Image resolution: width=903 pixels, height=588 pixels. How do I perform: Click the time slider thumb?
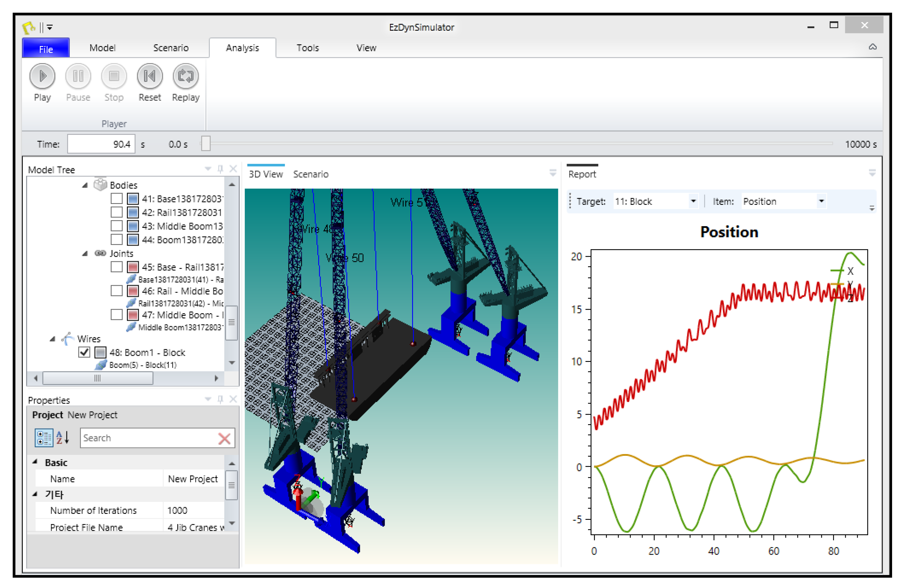coord(206,144)
